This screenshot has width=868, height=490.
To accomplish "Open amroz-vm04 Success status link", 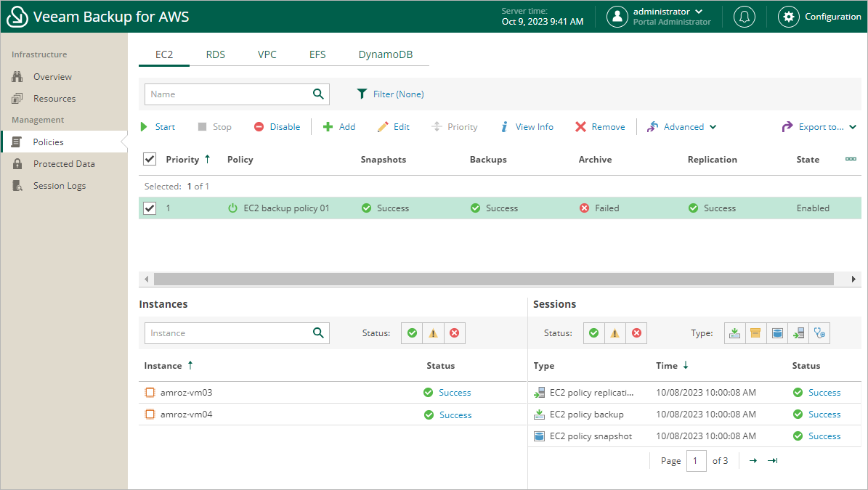I will (x=455, y=415).
